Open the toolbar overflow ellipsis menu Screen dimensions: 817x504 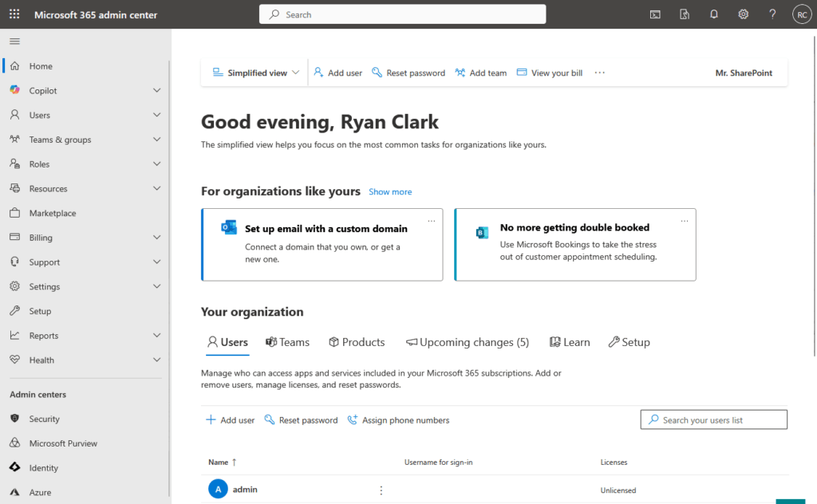(600, 73)
